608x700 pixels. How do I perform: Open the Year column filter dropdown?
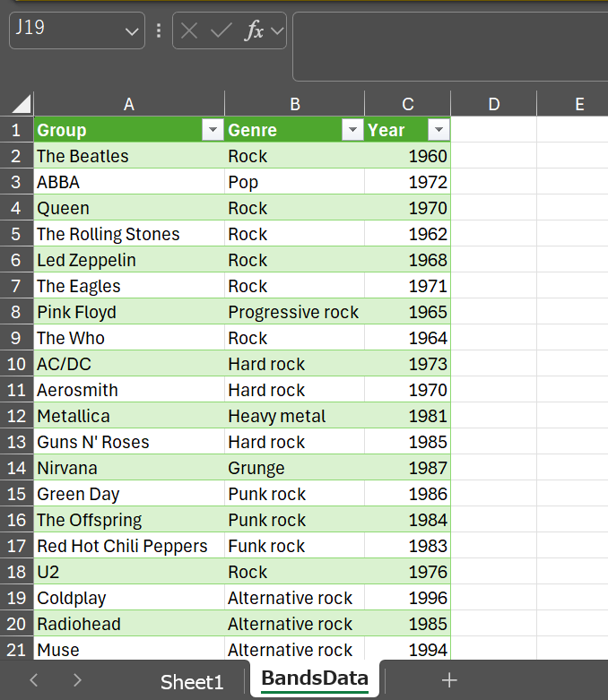click(x=439, y=129)
